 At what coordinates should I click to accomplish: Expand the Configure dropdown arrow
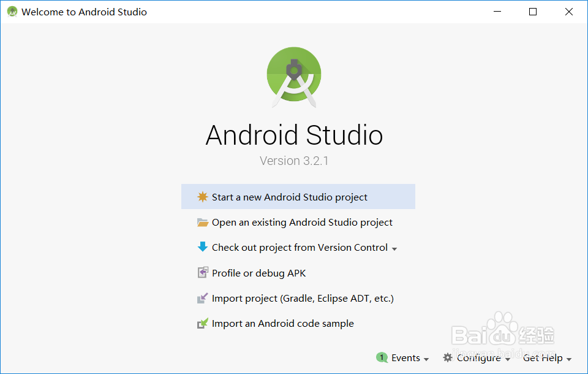pos(507,359)
